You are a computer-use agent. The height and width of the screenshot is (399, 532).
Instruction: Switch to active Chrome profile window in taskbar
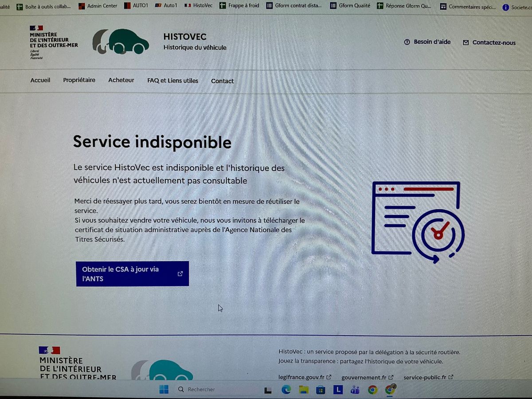[x=390, y=389]
